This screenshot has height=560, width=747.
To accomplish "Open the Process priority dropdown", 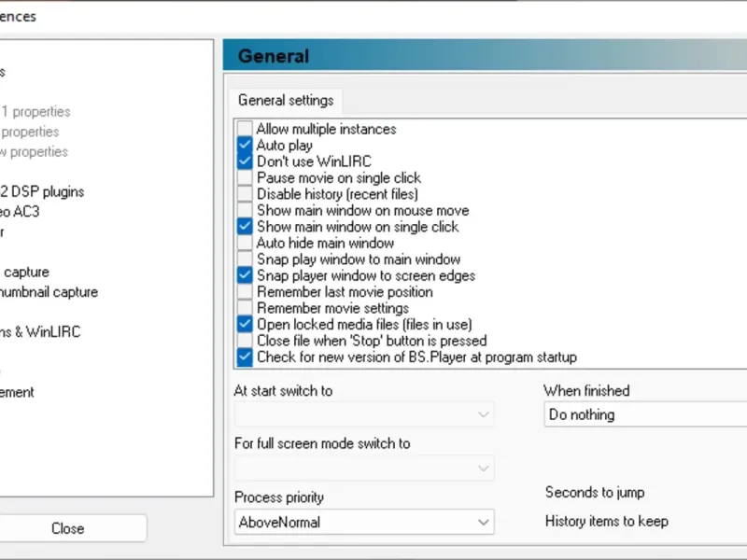I will (x=364, y=523).
